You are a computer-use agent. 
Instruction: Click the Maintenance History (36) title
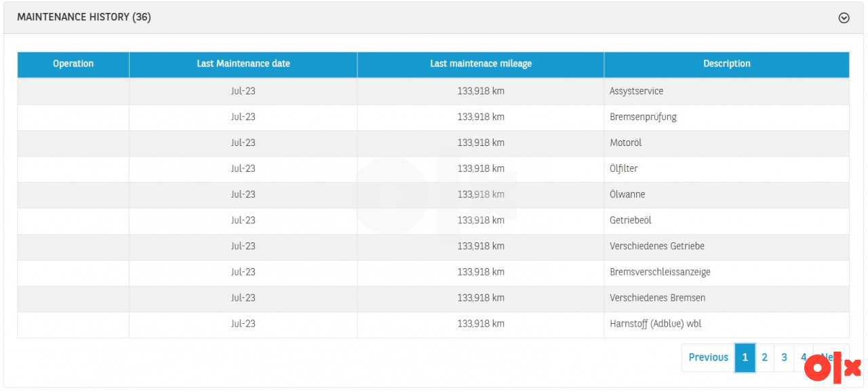(84, 18)
